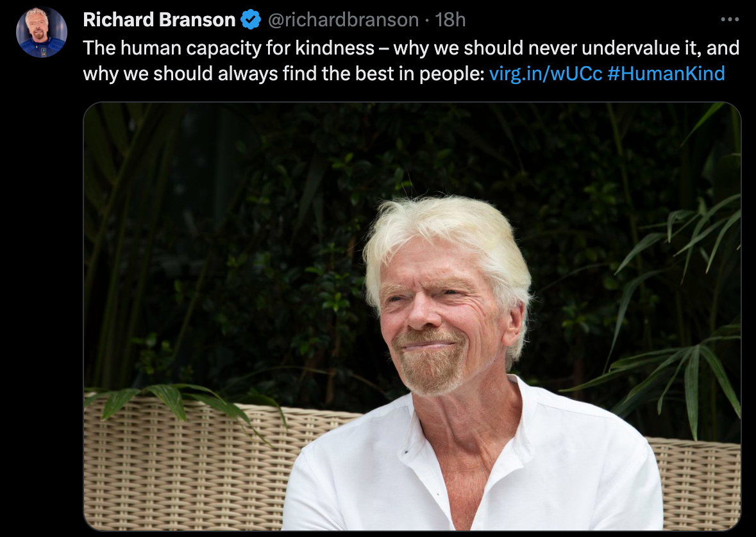Click the 18h timestamp to open the tweet
Viewport: 756px width, 537px height.
[x=450, y=20]
